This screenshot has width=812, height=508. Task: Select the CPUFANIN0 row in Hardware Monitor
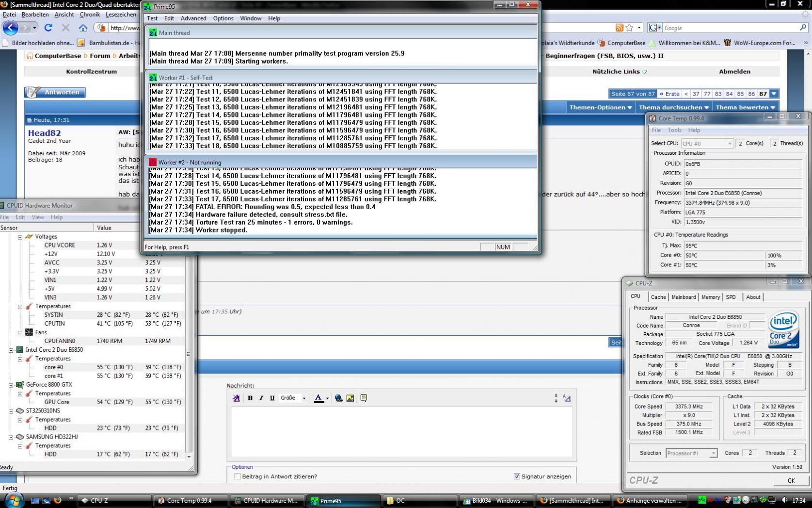click(x=92, y=341)
